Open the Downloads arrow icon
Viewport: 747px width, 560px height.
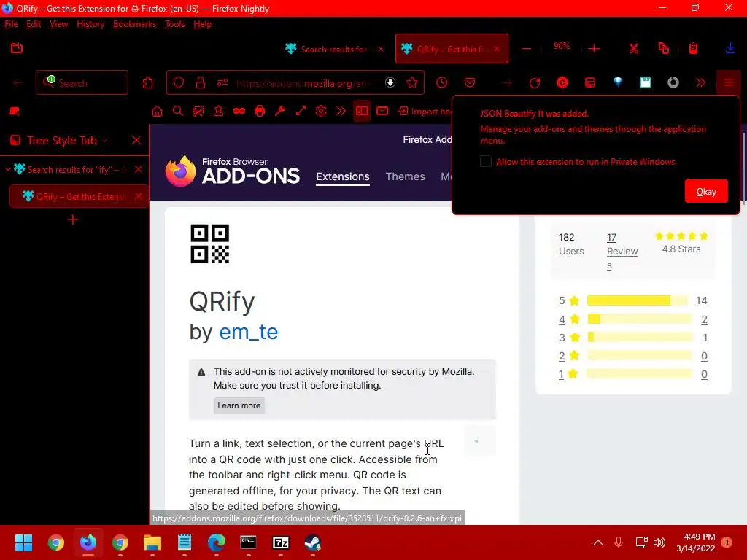(729, 48)
